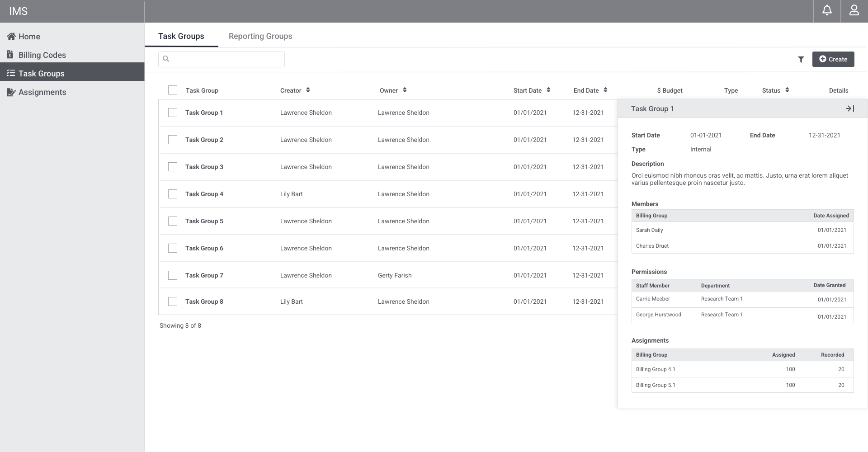This screenshot has width=868, height=452.
Task: Open the user profile icon
Action: [x=854, y=10]
